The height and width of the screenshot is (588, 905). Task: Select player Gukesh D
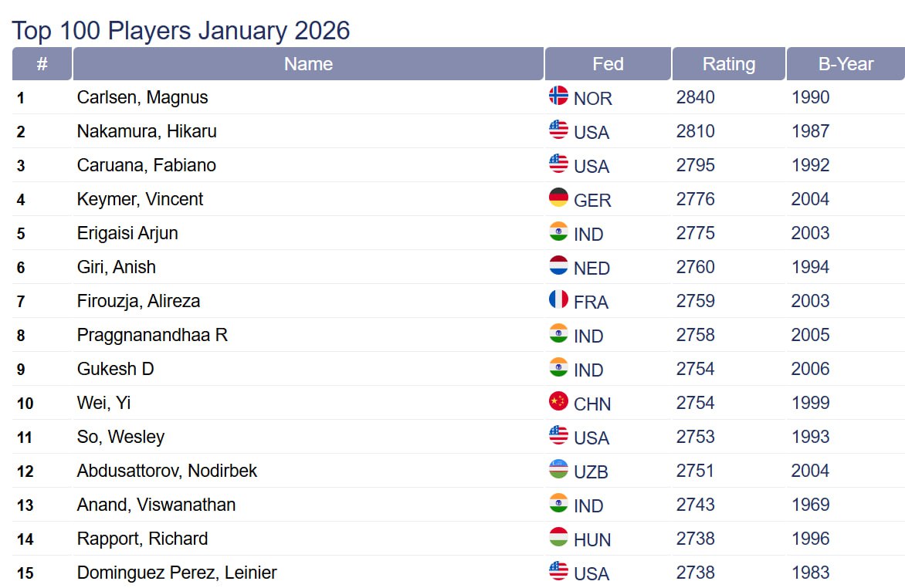point(116,369)
